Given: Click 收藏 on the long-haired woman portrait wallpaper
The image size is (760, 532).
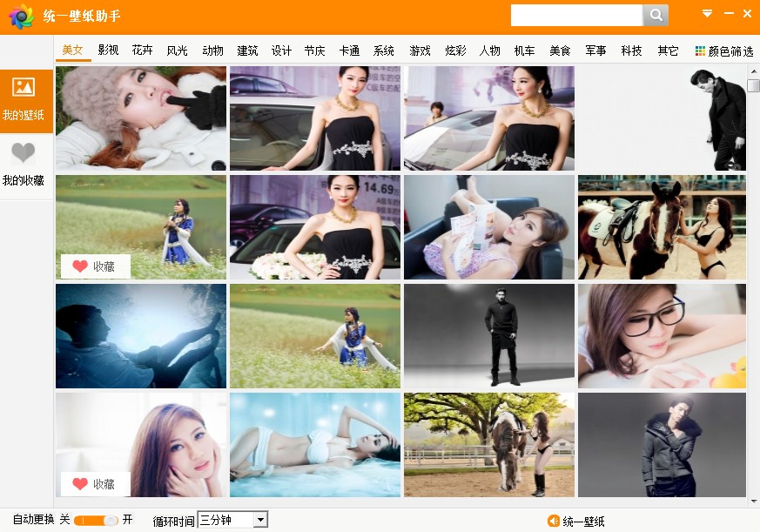Looking at the screenshot, I should pos(96,484).
